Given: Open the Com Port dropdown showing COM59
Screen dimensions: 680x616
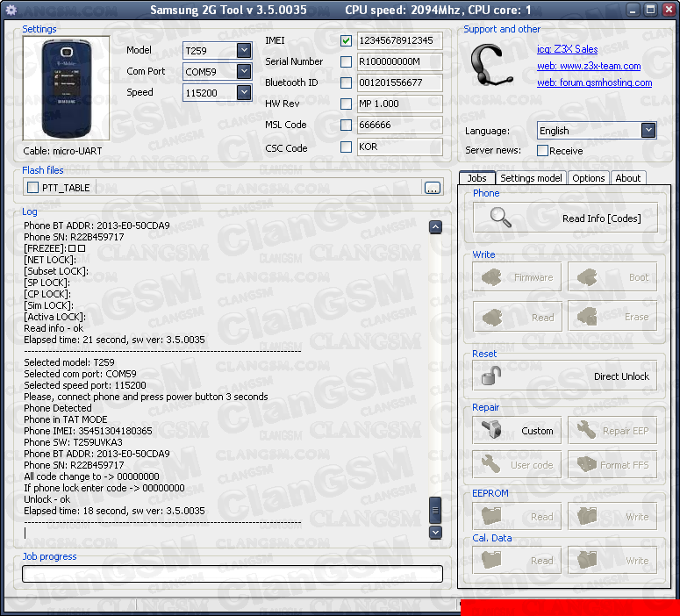Looking at the screenshot, I should pyautogui.click(x=244, y=71).
